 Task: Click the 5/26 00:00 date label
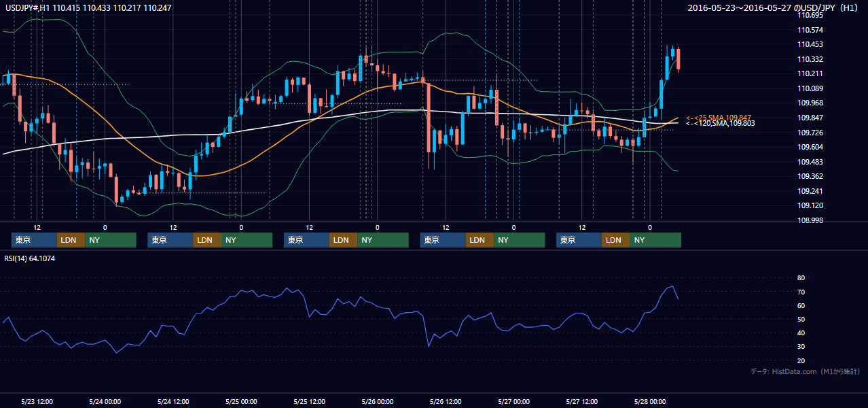pos(377,401)
